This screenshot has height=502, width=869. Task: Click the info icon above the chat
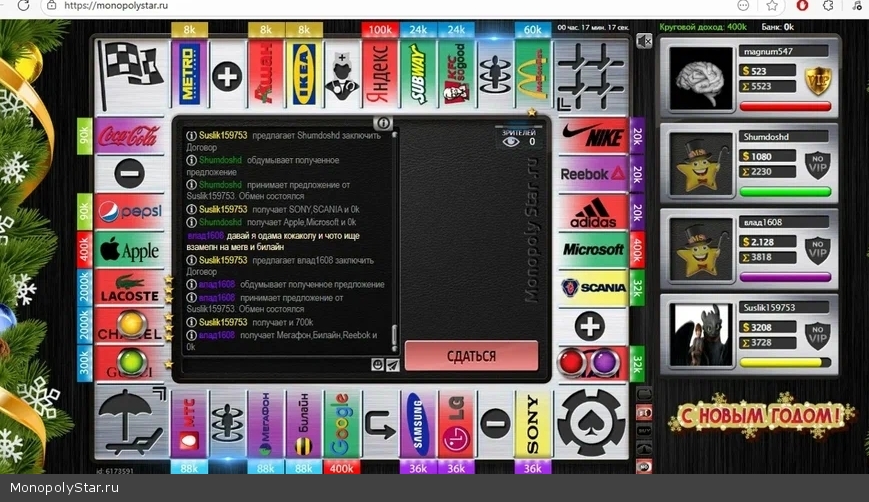point(383,123)
